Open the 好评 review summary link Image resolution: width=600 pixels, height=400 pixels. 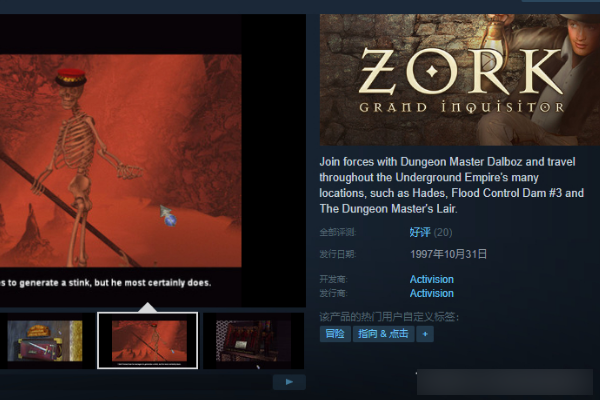point(420,232)
